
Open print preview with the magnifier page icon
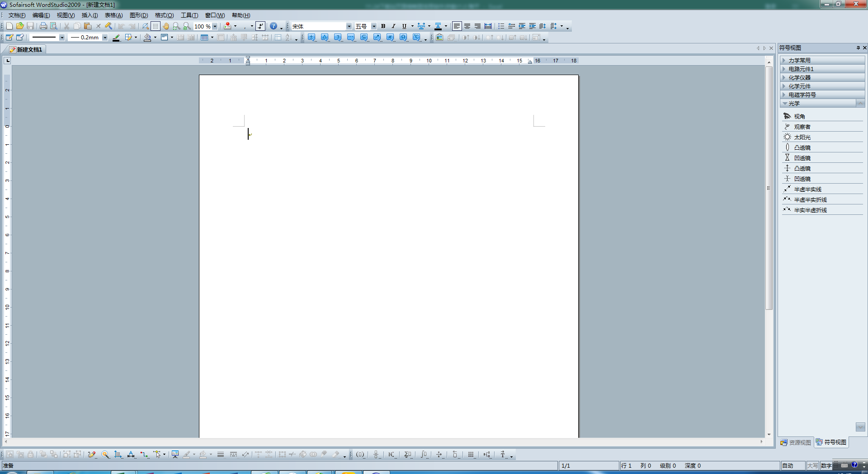coord(54,26)
